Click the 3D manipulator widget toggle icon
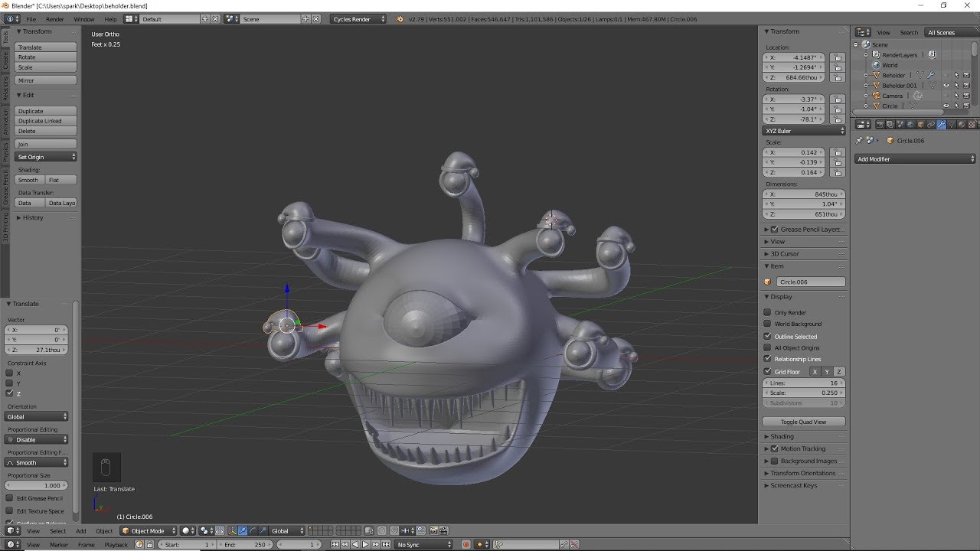The width and height of the screenshot is (980, 551). click(x=232, y=530)
